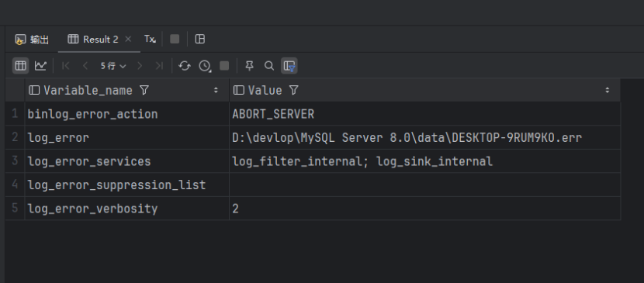Select row number 3 in the gutter
The width and height of the screenshot is (644, 283).
click(16, 161)
